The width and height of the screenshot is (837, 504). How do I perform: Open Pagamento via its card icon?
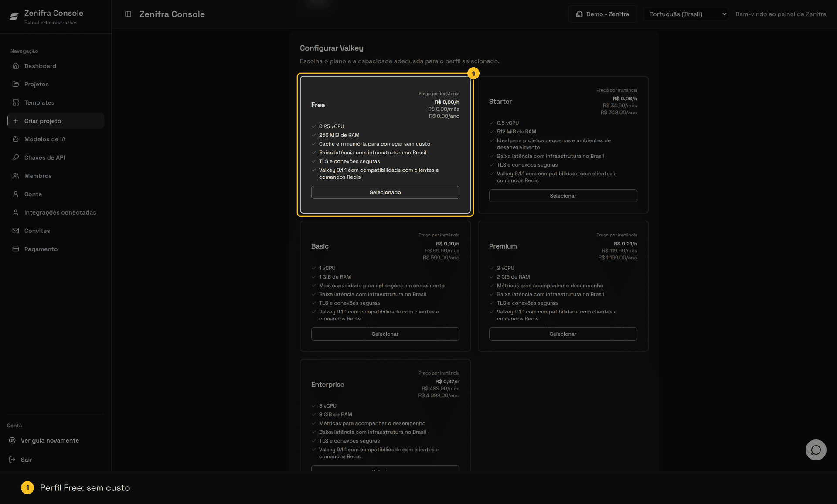[16, 249]
